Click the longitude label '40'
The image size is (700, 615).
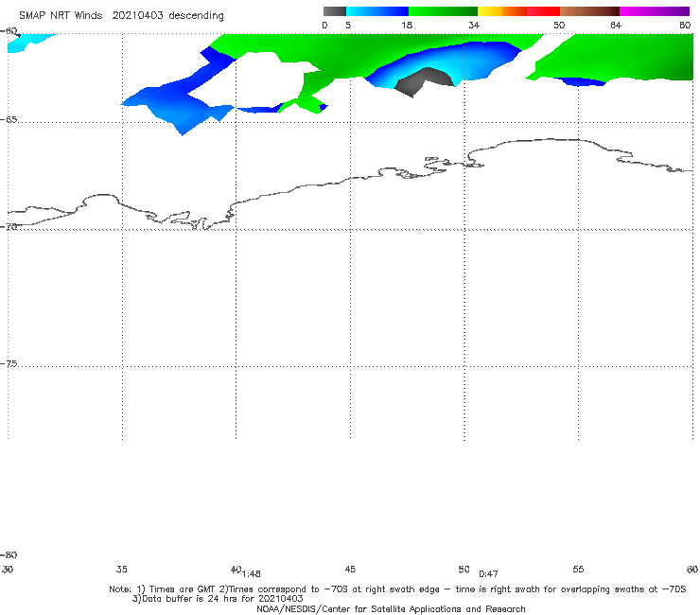coord(236,570)
